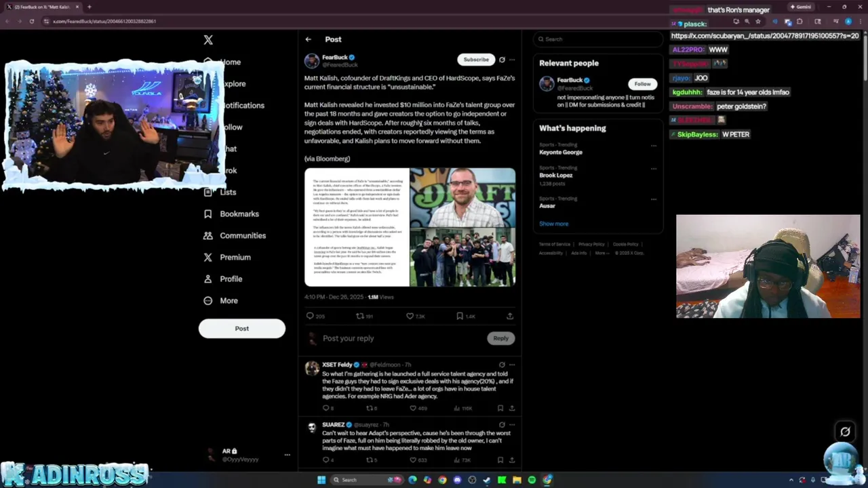Screen dimensions: 868x488
Task: Open Spotify from the taskbar
Action: [x=532, y=480]
